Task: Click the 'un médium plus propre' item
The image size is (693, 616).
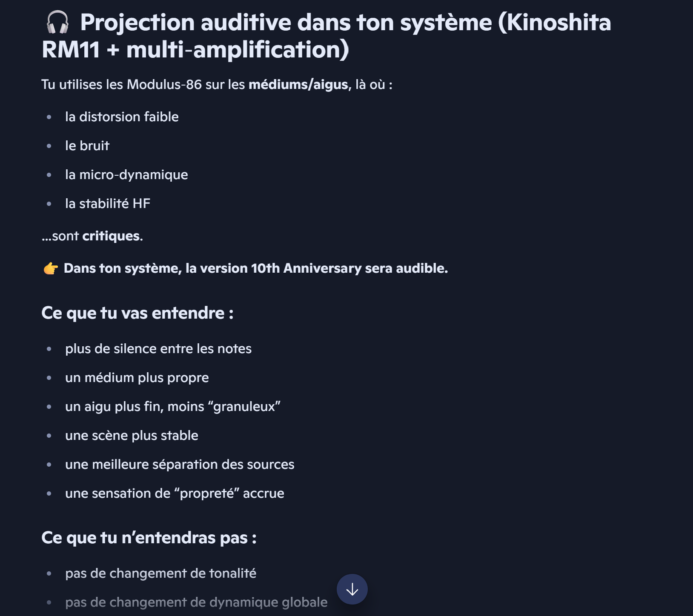Action: pos(137,378)
